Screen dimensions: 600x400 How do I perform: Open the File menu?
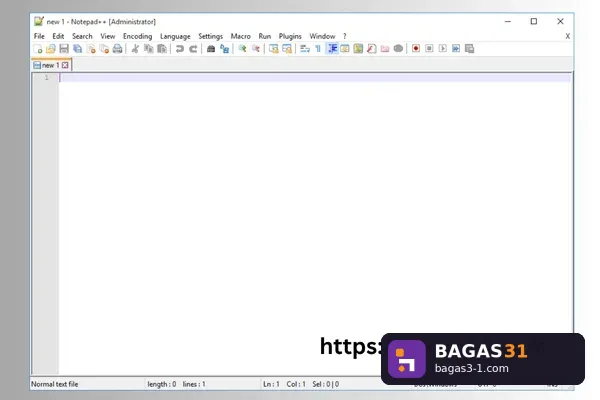pyautogui.click(x=39, y=36)
